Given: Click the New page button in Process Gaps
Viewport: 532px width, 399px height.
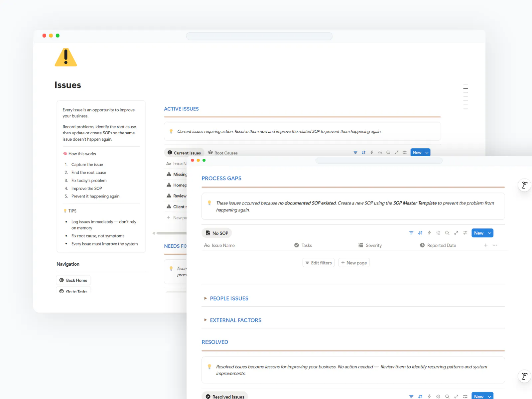Looking at the screenshot, I should [x=354, y=263].
